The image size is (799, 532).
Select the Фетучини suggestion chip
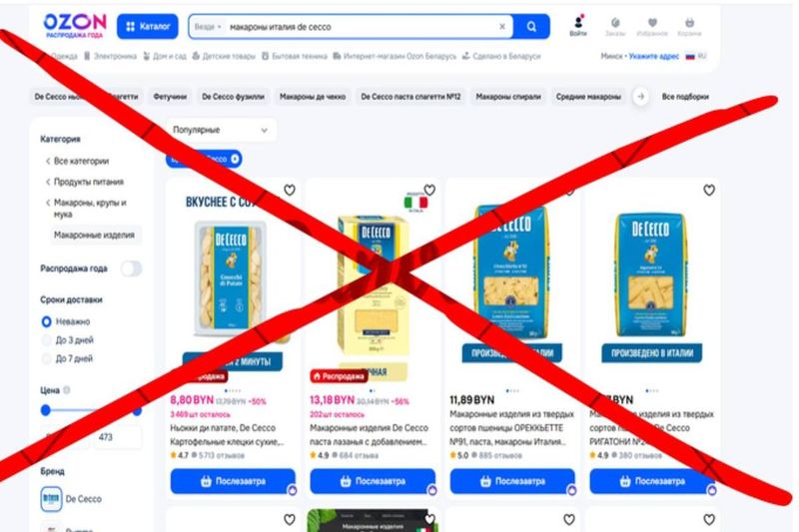click(x=170, y=96)
